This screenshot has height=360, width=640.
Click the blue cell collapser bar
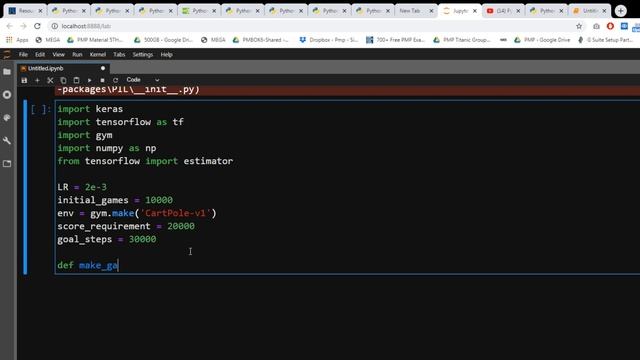pyautogui.click(x=25, y=187)
